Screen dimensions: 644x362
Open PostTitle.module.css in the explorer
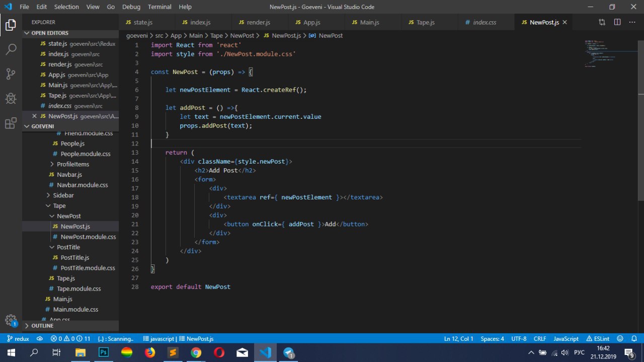pyautogui.click(x=88, y=268)
